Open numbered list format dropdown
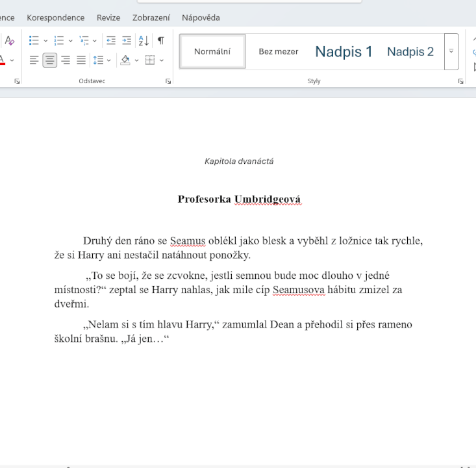This screenshot has height=468, width=476. [x=70, y=41]
